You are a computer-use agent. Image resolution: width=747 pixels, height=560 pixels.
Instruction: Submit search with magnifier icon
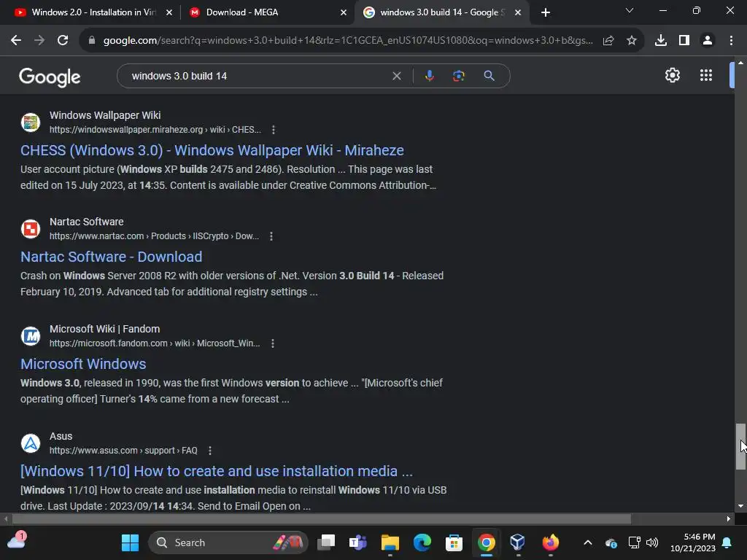(489, 76)
